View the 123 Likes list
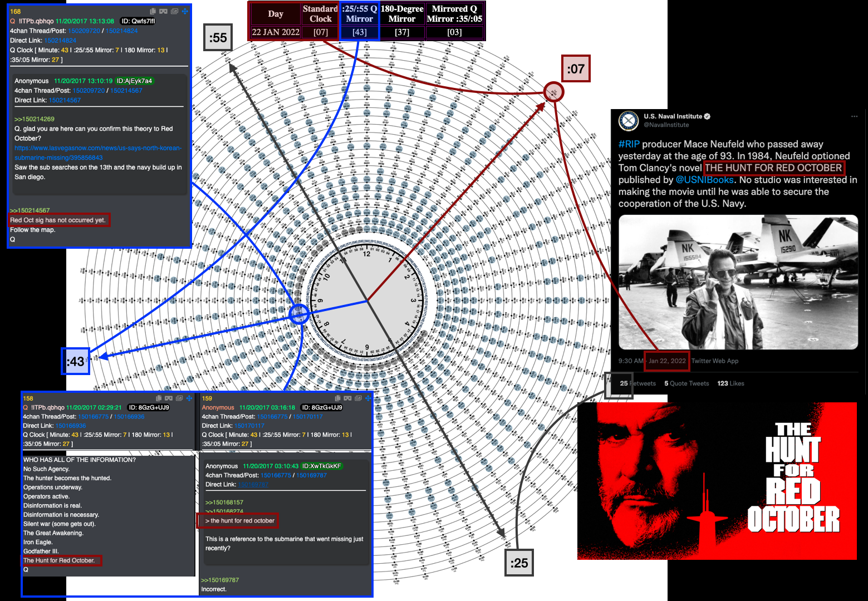 730,383
